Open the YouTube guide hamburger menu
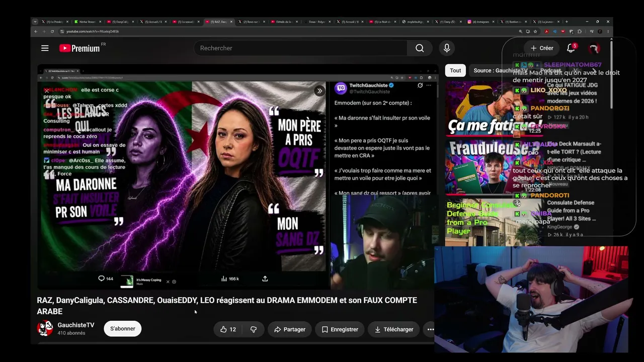 pyautogui.click(x=45, y=48)
